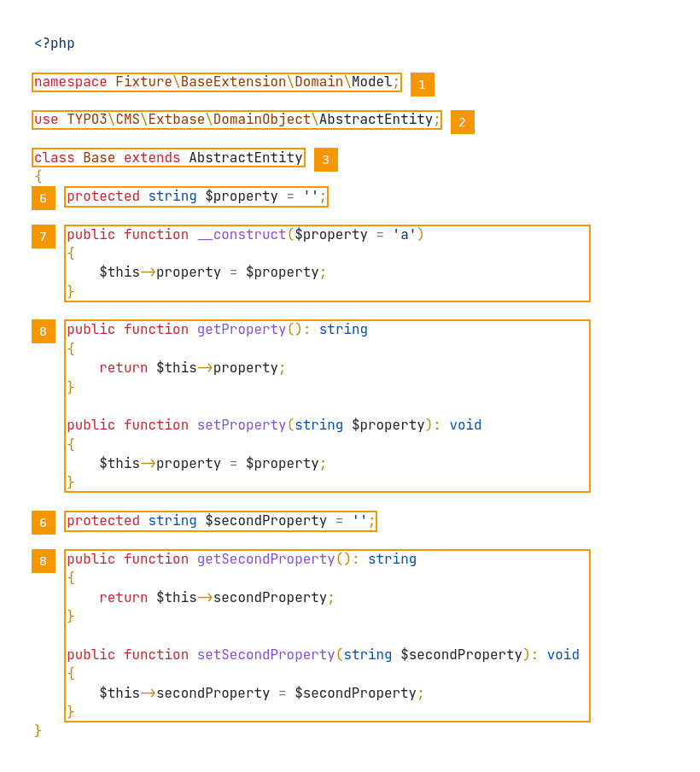Click the setSecondProperty function name
Screen dimensions: 700x772
click(x=265, y=655)
